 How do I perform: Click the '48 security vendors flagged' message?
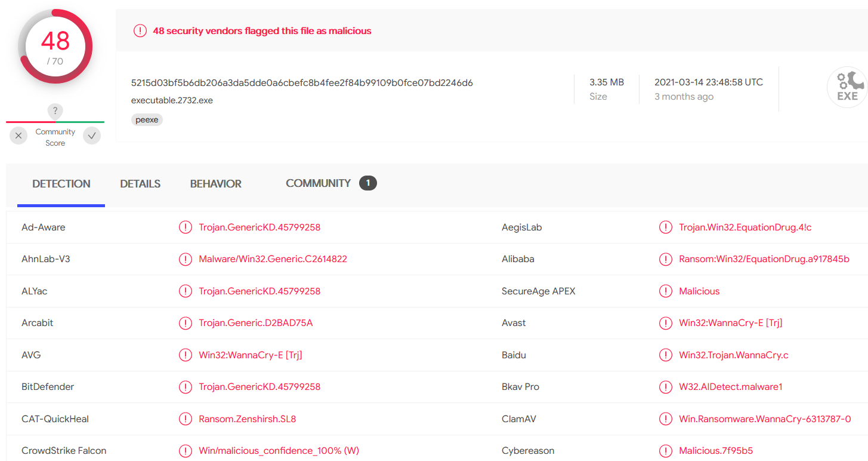pyautogui.click(x=262, y=31)
